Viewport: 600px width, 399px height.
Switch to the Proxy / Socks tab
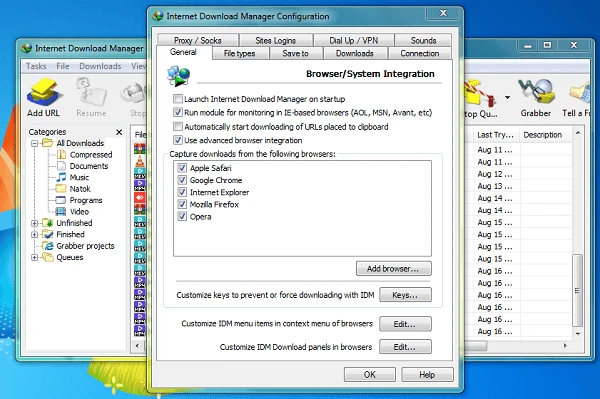pos(198,40)
